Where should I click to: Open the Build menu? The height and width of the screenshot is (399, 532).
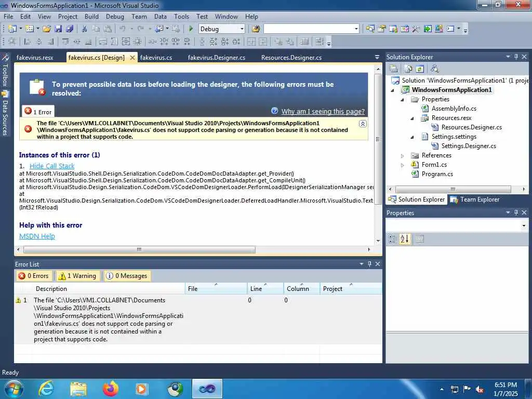pos(91,16)
